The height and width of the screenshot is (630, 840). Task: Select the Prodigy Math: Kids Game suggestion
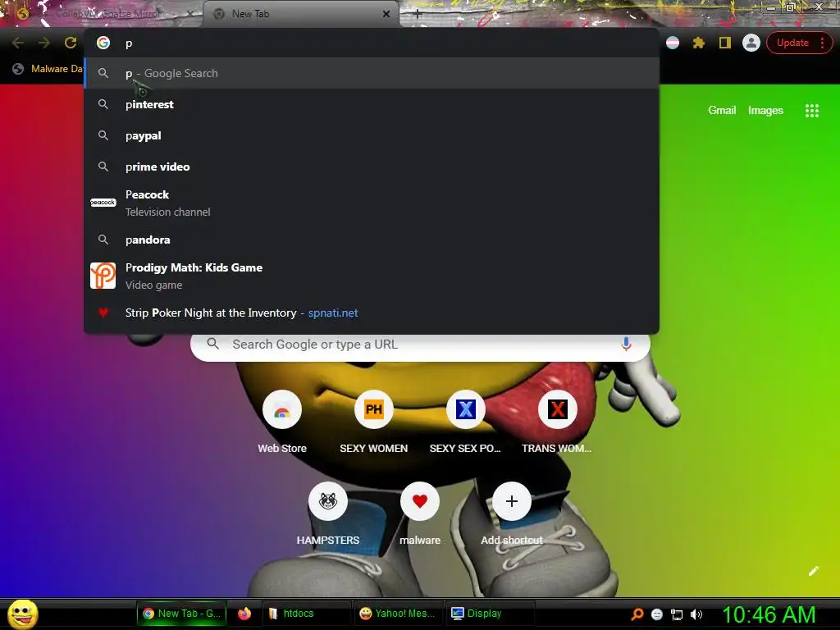pyautogui.click(x=372, y=276)
